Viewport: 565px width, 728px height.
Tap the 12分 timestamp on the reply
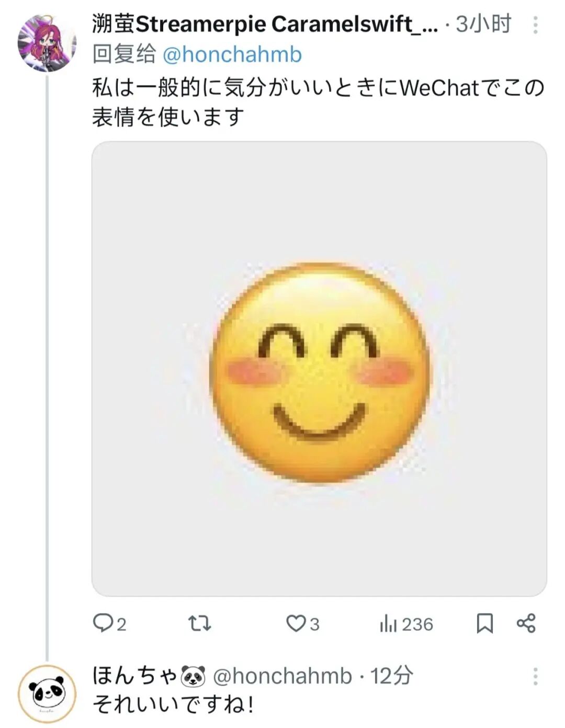(x=391, y=676)
